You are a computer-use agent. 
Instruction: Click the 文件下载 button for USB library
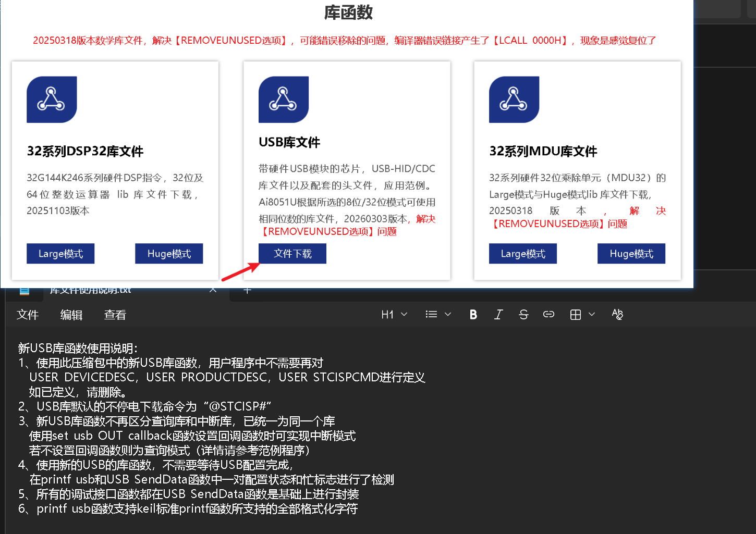click(292, 254)
